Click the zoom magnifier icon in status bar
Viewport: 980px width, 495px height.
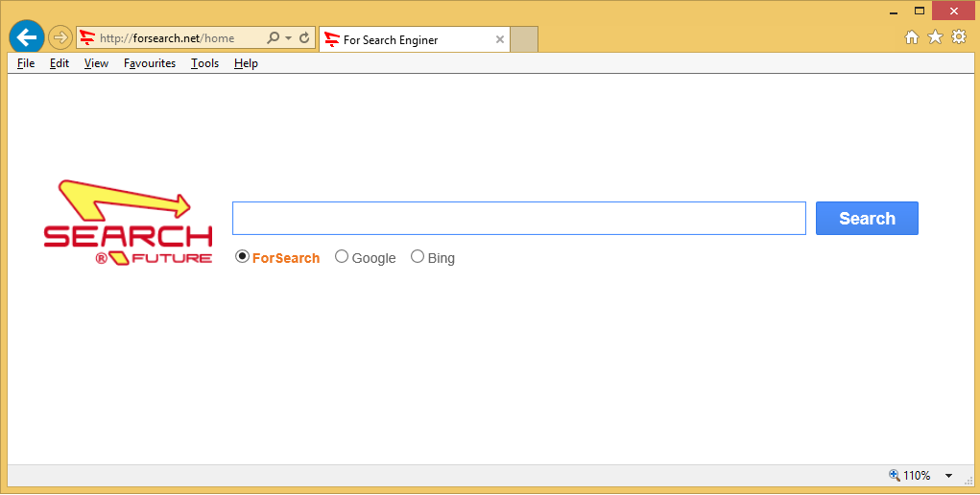[x=895, y=475]
